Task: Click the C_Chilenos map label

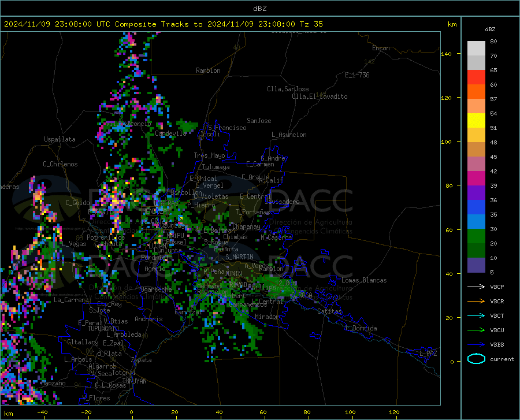Action: pyautogui.click(x=60, y=164)
